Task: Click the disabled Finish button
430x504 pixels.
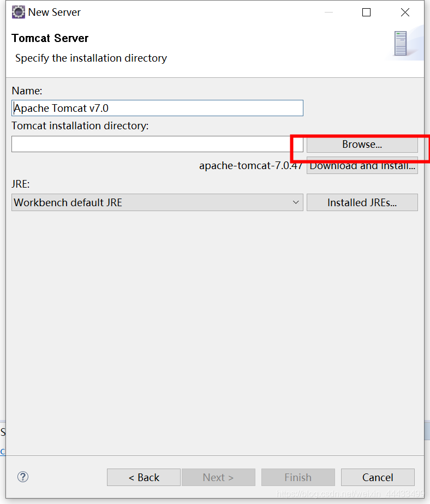Action: point(298,477)
